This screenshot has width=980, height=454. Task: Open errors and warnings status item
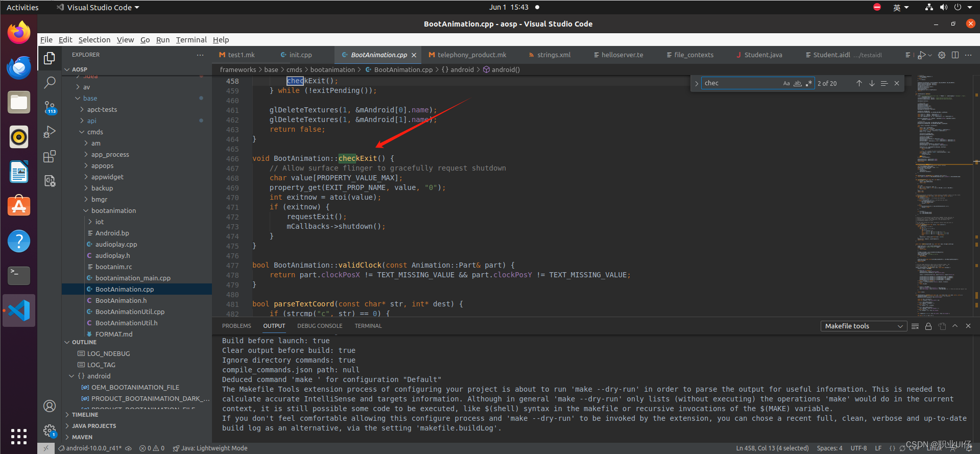point(152,448)
